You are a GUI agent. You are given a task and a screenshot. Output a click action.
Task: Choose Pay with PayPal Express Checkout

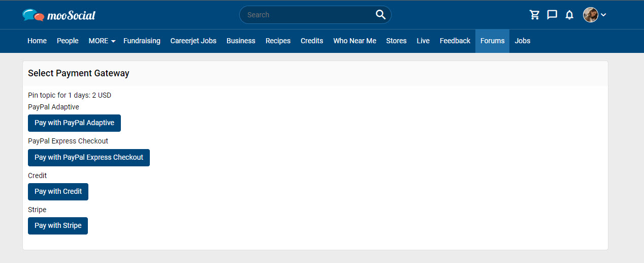(89, 158)
